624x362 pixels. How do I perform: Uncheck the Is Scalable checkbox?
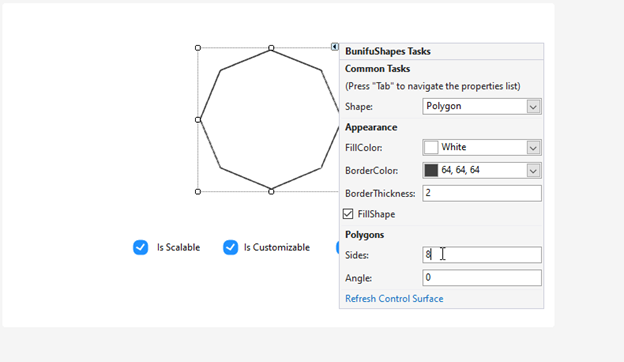coord(140,247)
